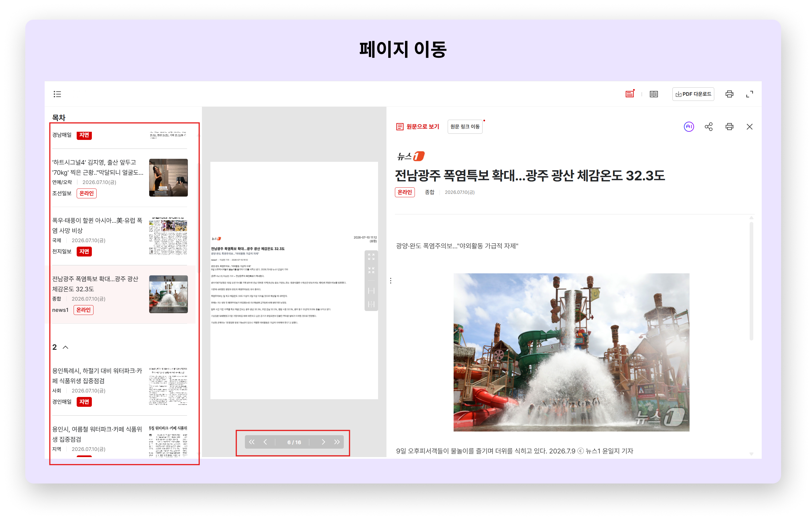Click the page preview of the article
Viewport: 812px width, 520px height.
tap(294, 280)
